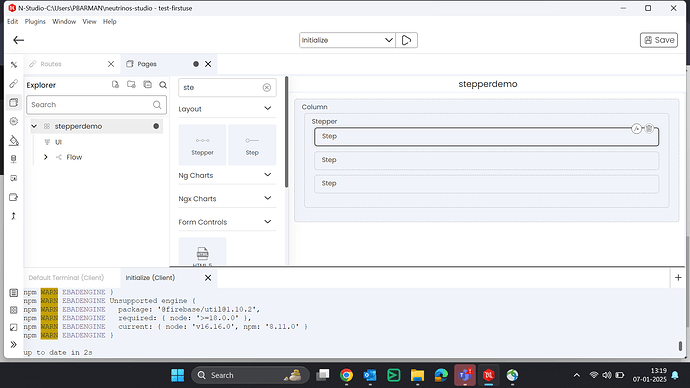Open the View menu
Viewport: 690px width, 388px height.
(89, 22)
